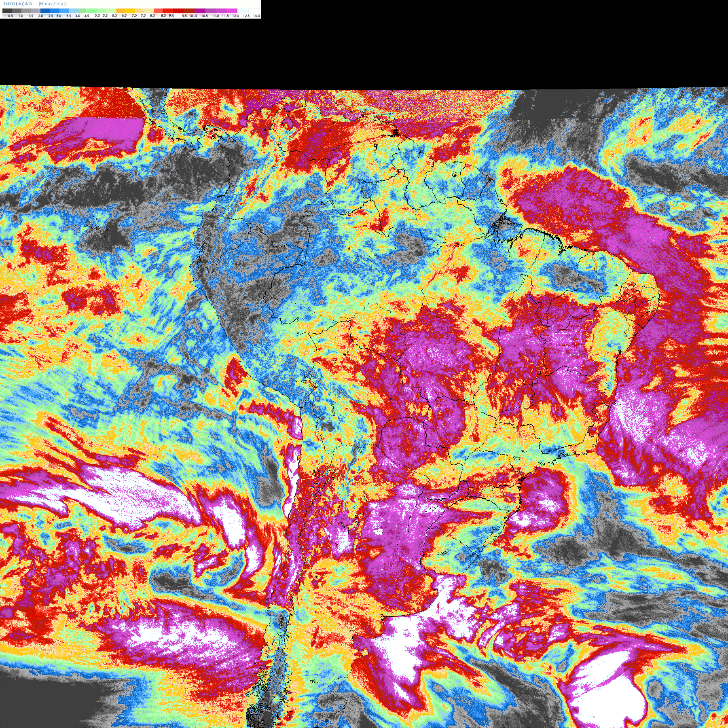Pick the bright red swatch above 9.0
Viewport: 728px width, 728px height.
click(x=168, y=11)
